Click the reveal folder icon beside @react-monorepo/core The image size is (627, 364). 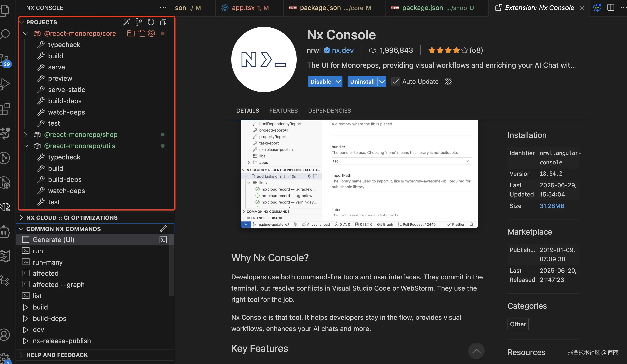[x=131, y=33]
